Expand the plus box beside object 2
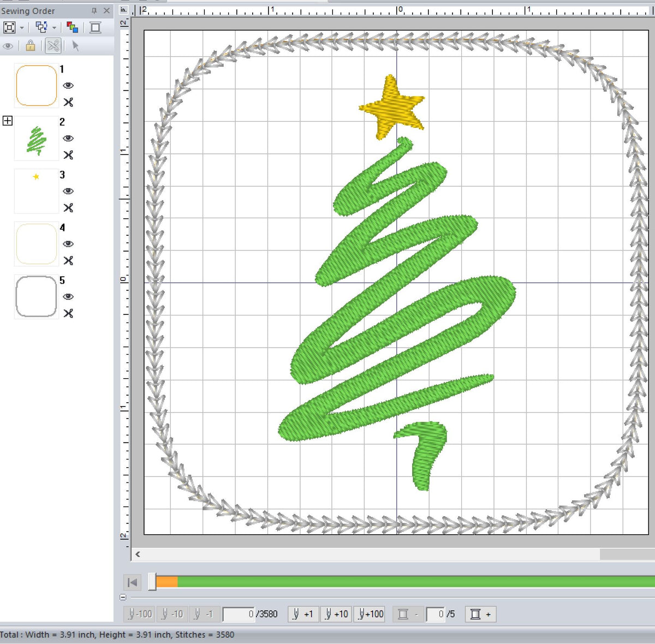This screenshot has height=644, width=655. click(x=7, y=121)
